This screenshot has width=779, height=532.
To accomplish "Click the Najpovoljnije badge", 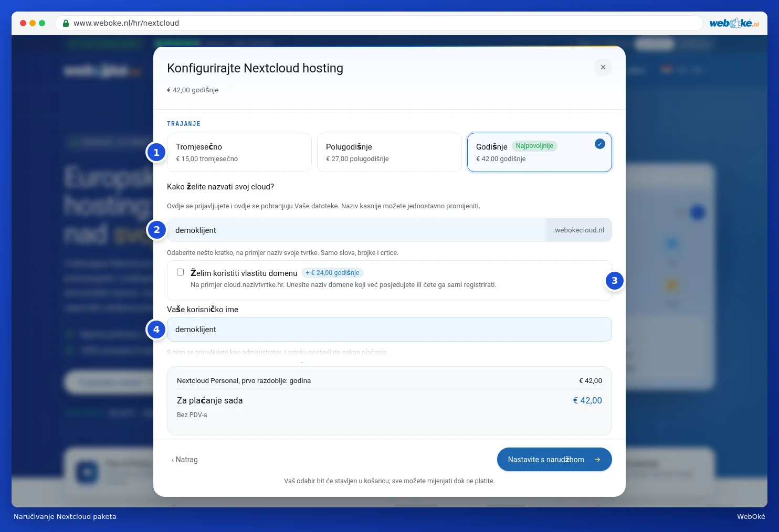I will click(534, 146).
